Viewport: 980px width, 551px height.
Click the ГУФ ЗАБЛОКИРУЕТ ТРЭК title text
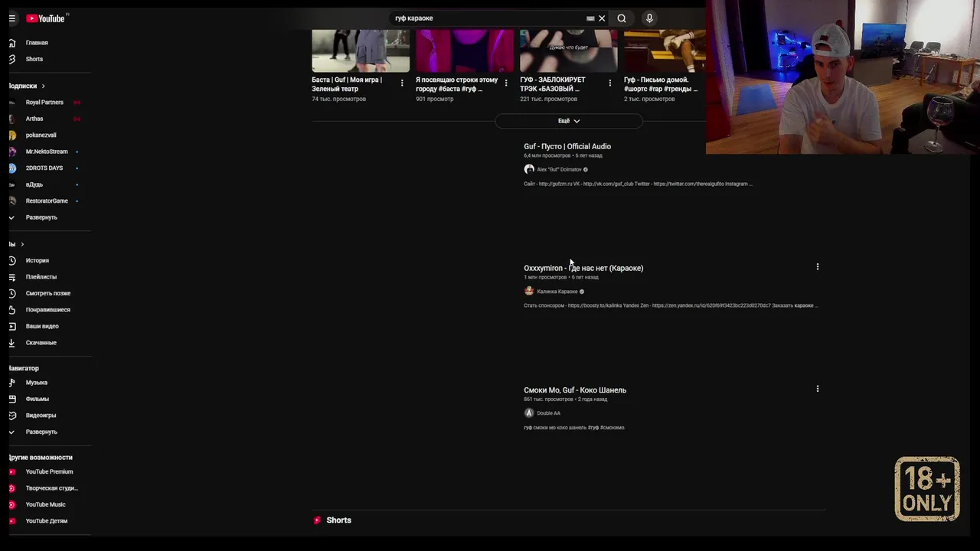(553, 84)
